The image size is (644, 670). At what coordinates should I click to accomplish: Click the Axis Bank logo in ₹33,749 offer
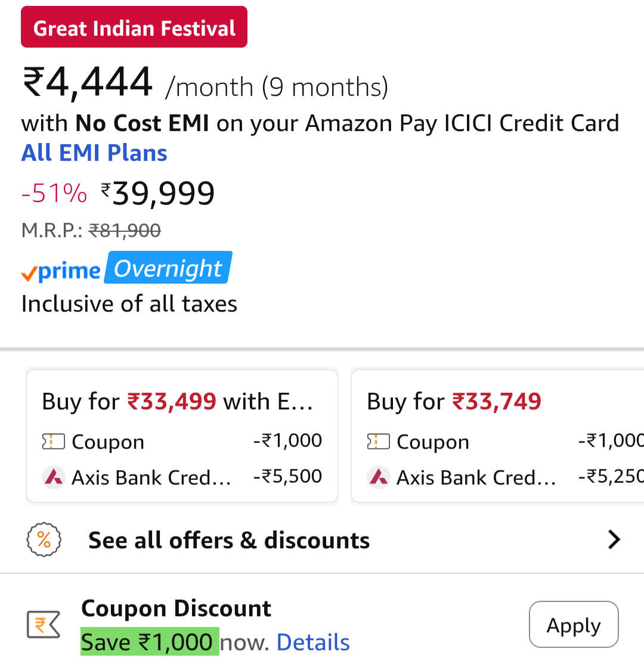(379, 477)
